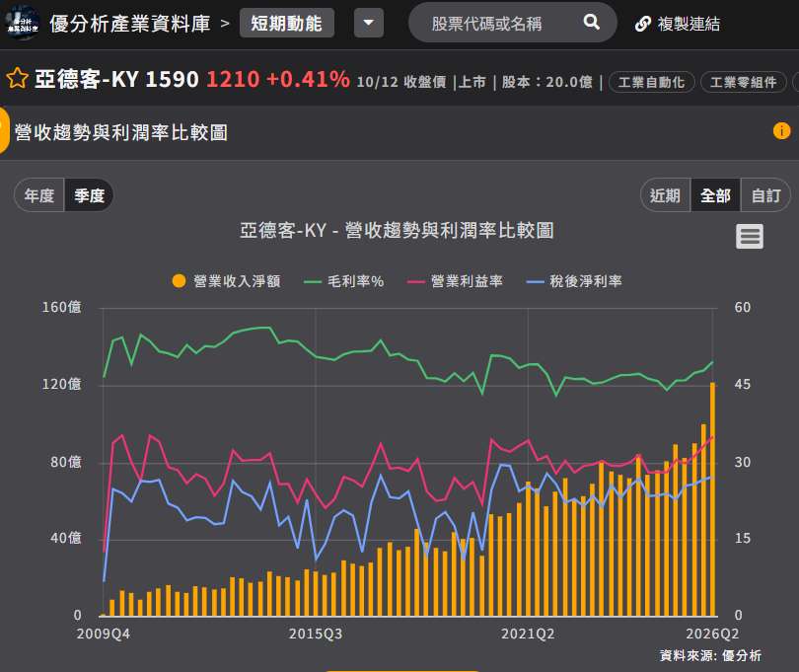Click the 160億 axis label
799x672 pixels.
(x=61, y=307)
